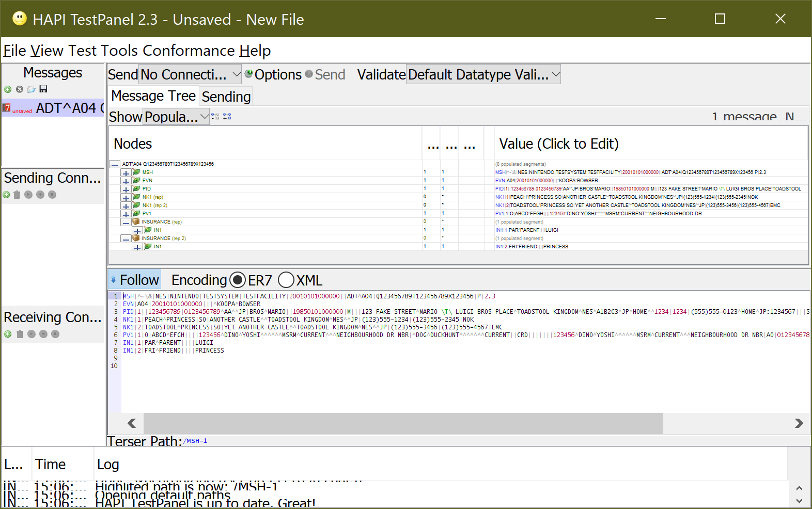Click the MSH segment leaf icon

click(x=136, y=172)
